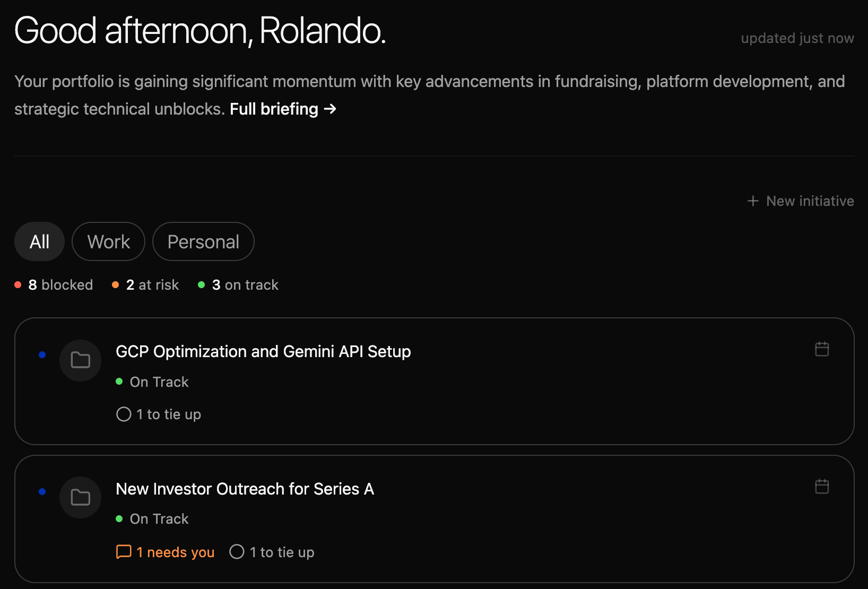The image size is (868, 589).
Task: Click blue unread dot on Investor Outreach card
Action: click(x=42, y=492)
